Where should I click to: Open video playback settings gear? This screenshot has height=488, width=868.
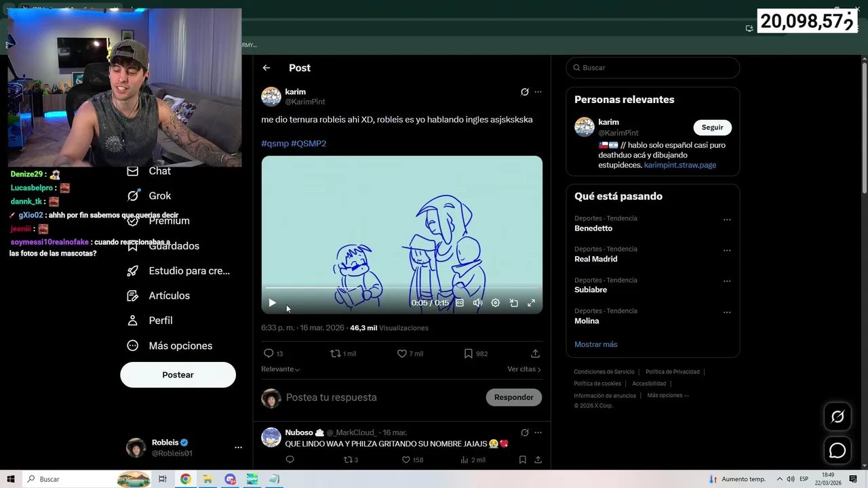[x=496, y=303]
